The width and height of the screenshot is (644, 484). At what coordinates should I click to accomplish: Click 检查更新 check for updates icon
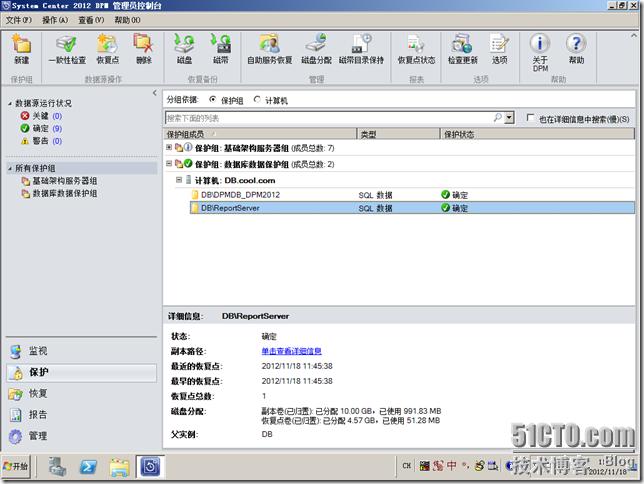click(x=462, y=49)
